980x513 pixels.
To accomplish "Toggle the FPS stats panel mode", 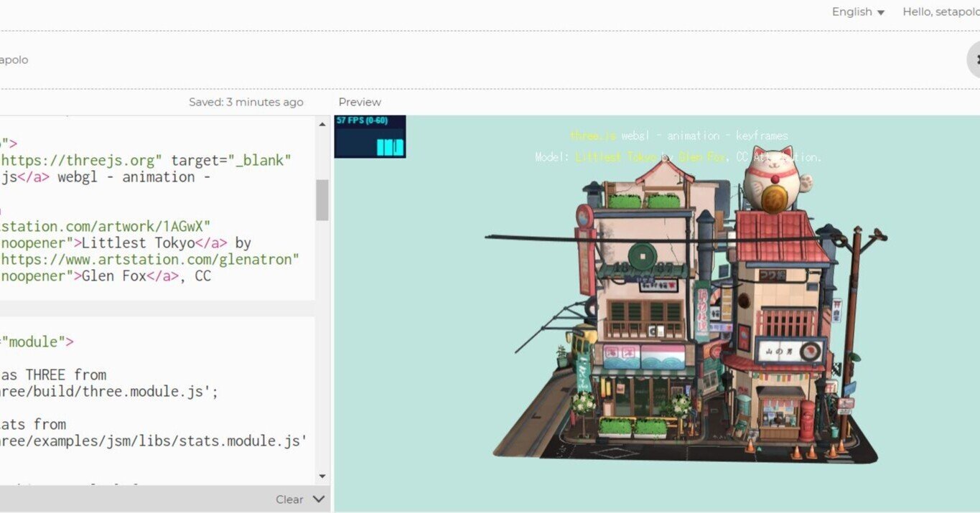I will coord(370,136).
